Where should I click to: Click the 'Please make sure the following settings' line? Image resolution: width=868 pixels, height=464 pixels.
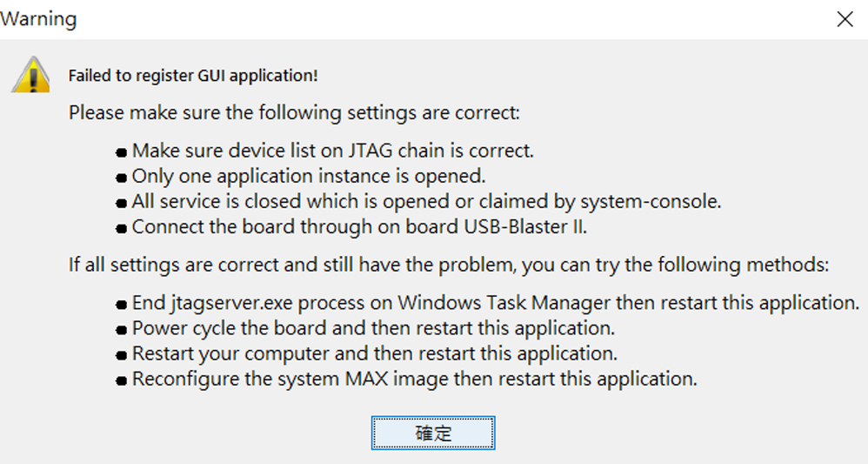pos(294,113)
